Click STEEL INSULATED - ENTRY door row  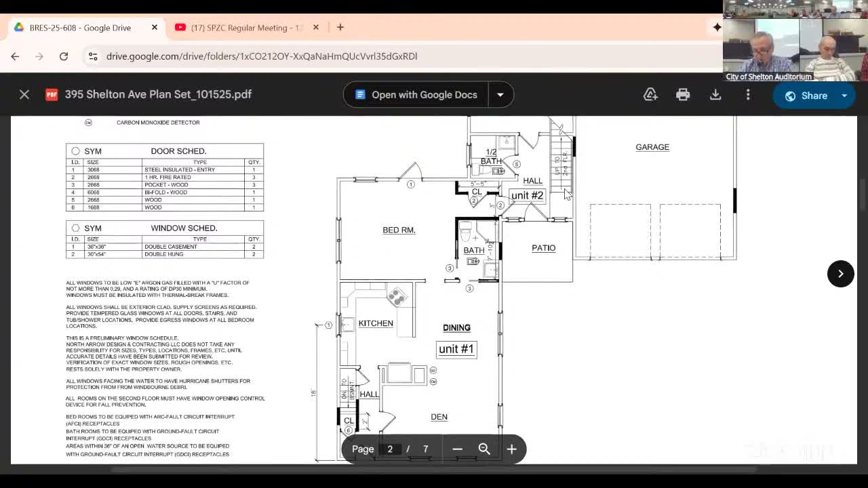[x=165, y=169]
